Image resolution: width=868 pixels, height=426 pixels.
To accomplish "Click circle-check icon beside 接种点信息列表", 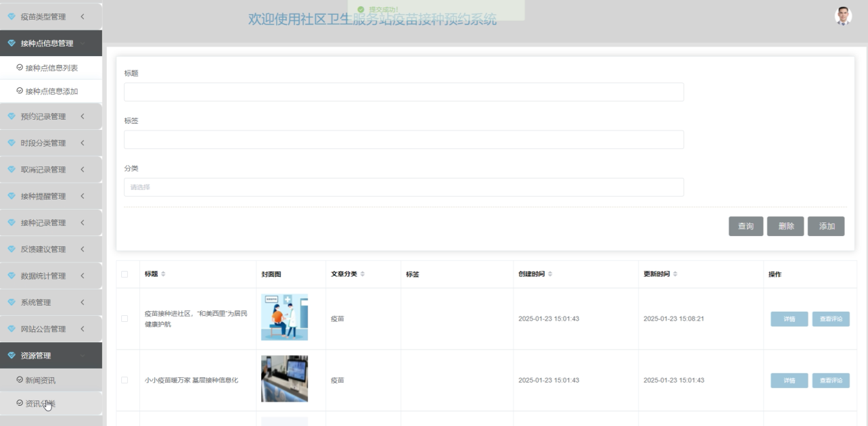I will 20,67.
